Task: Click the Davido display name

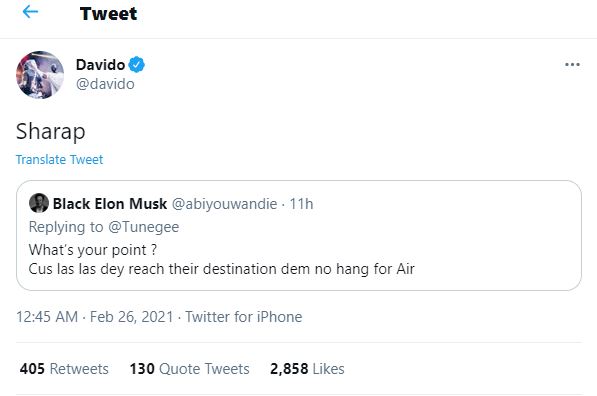Action: (101, 65)
